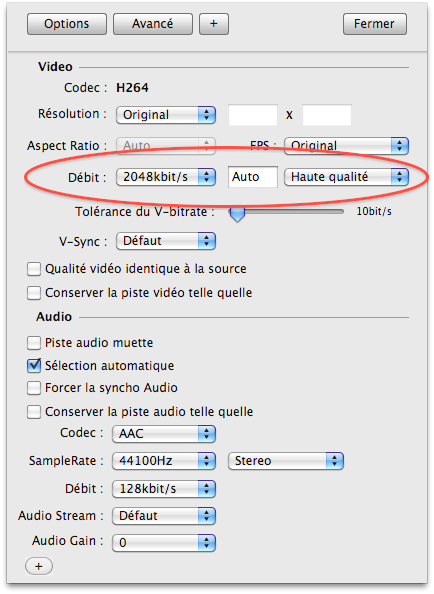Open SampleRate 44100Hz dropdown
434x594 pixels.
tap(164, 461)
